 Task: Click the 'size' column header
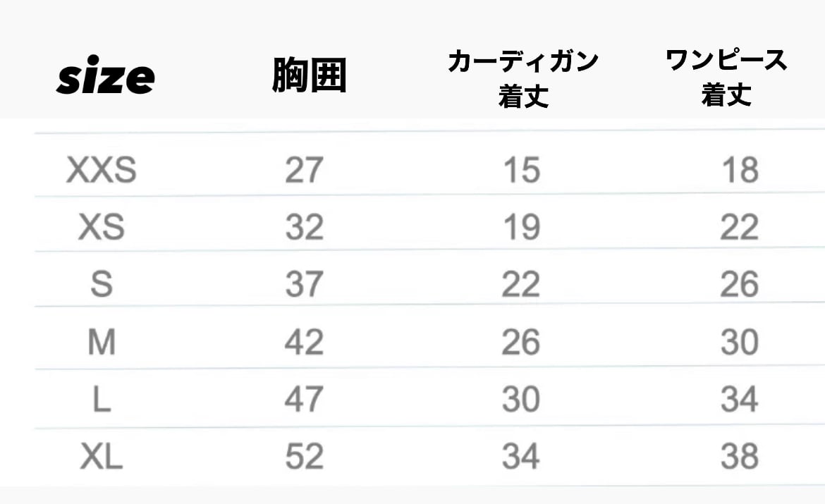coord(106,78)
